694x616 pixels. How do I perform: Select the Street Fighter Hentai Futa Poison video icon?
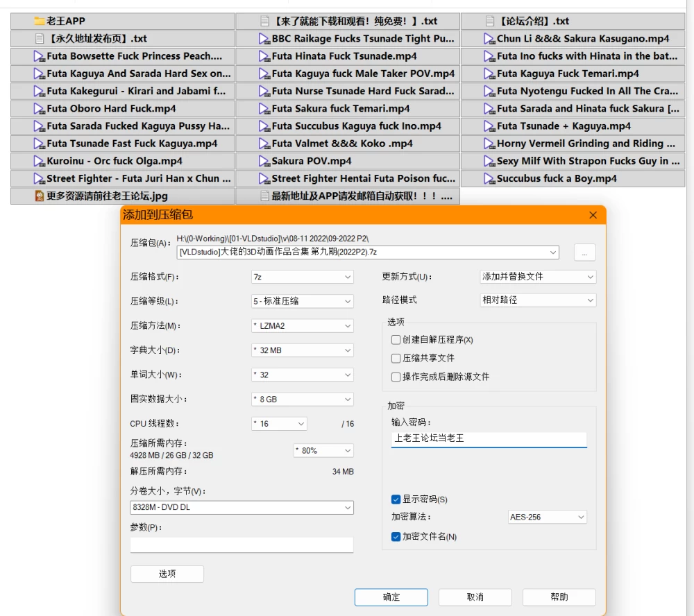tap(264, 179)
